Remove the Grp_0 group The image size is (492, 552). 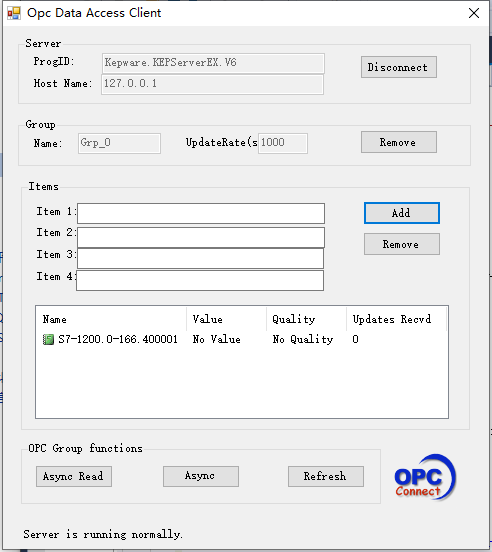click(399, 142)
